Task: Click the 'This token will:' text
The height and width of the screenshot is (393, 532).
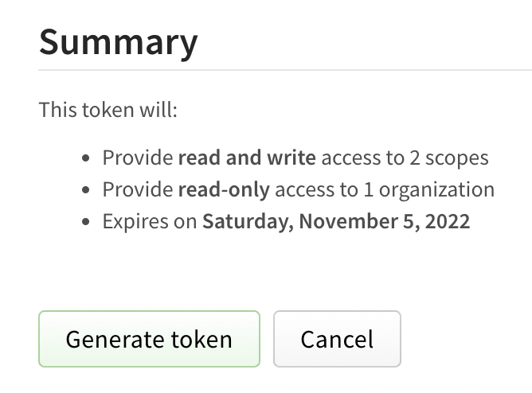Action: pos(108,109)
